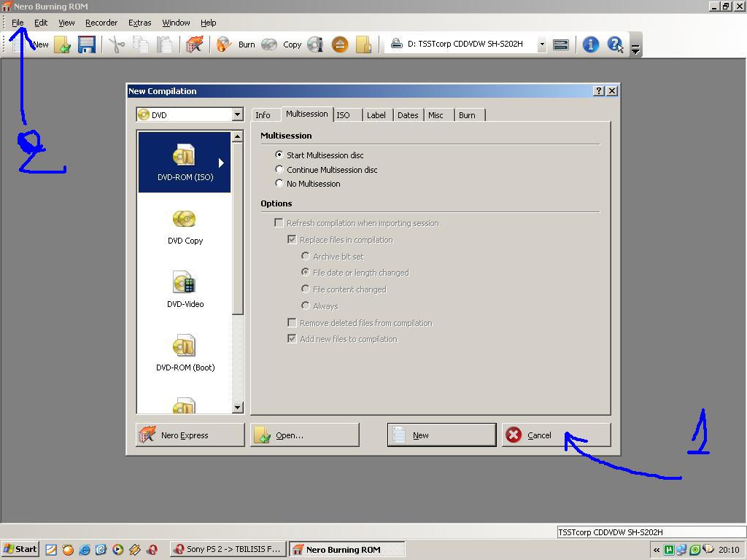This screenshot has height=560, width=747.
Task: Open the Edit menu
Action: tap(41, 23)
